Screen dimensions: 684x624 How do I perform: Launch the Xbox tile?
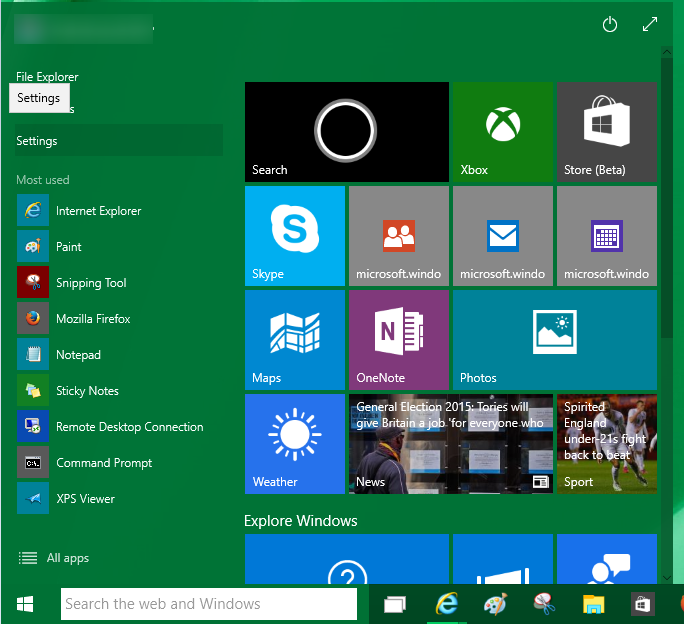point(503,132)
